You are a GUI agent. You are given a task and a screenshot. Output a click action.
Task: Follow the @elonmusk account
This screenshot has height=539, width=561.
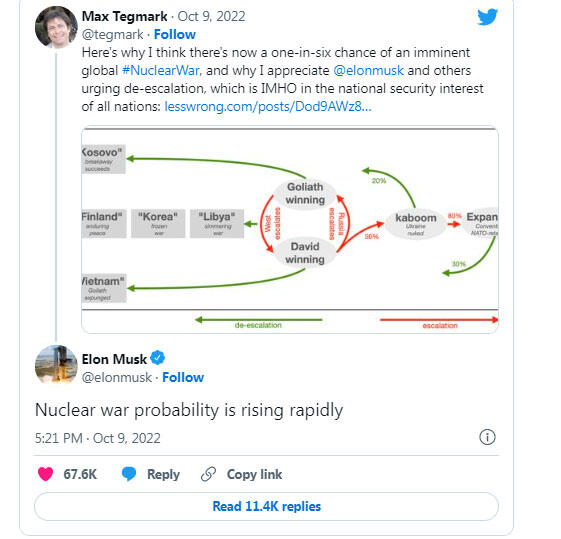pos(183,377)
